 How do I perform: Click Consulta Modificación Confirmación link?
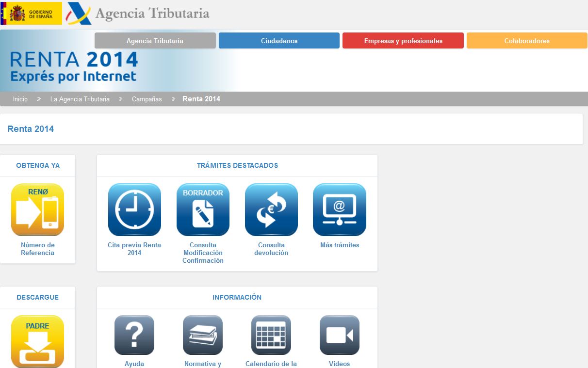[x=203, y=253]
